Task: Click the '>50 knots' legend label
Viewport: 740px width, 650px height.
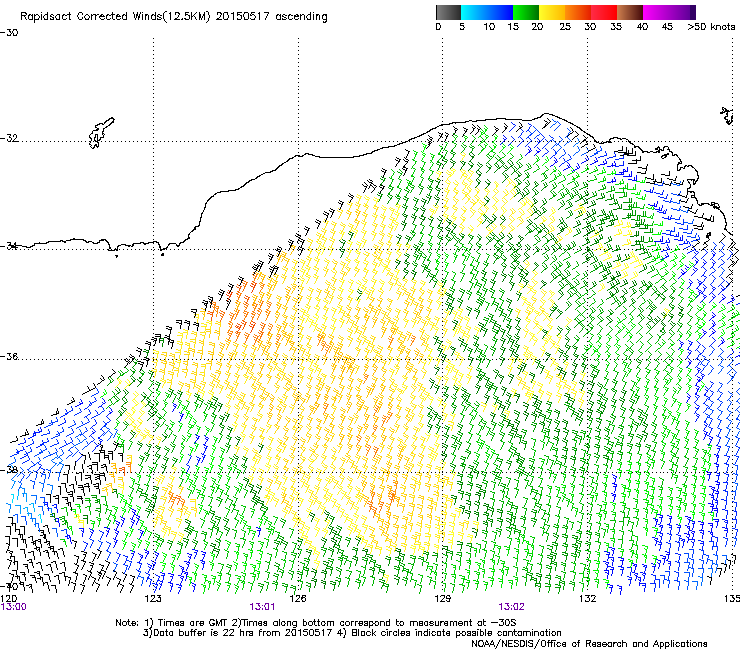Action: click(x=711, y=26)
